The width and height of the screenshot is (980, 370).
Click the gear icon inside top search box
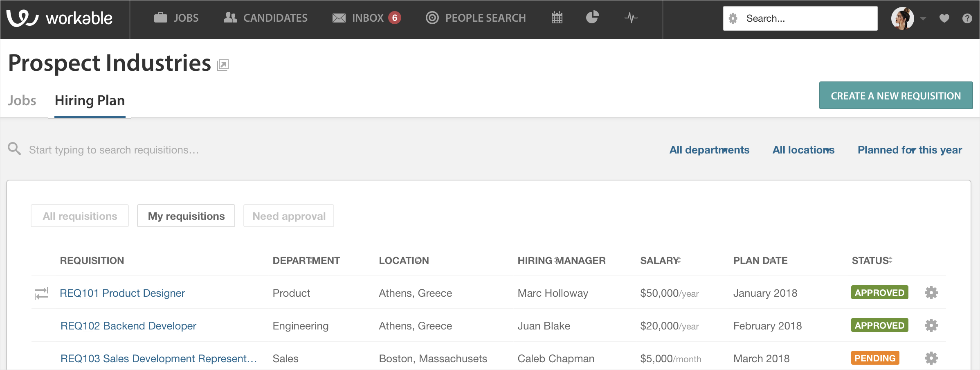(x=733, y=18)
